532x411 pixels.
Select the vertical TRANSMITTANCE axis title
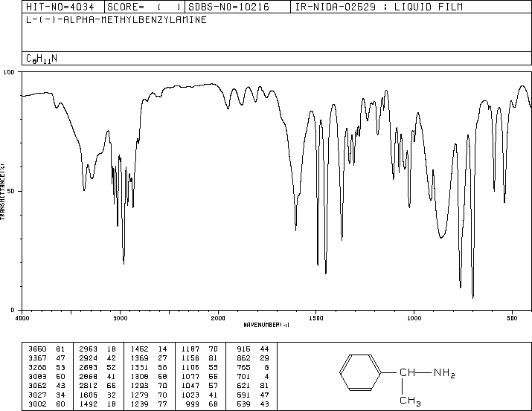[x=2, y=192]
